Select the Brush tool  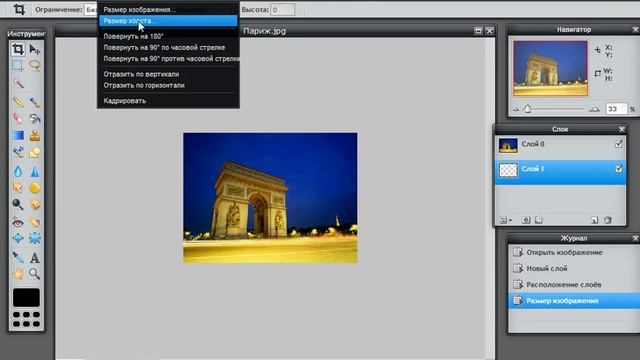coord(35,102)
